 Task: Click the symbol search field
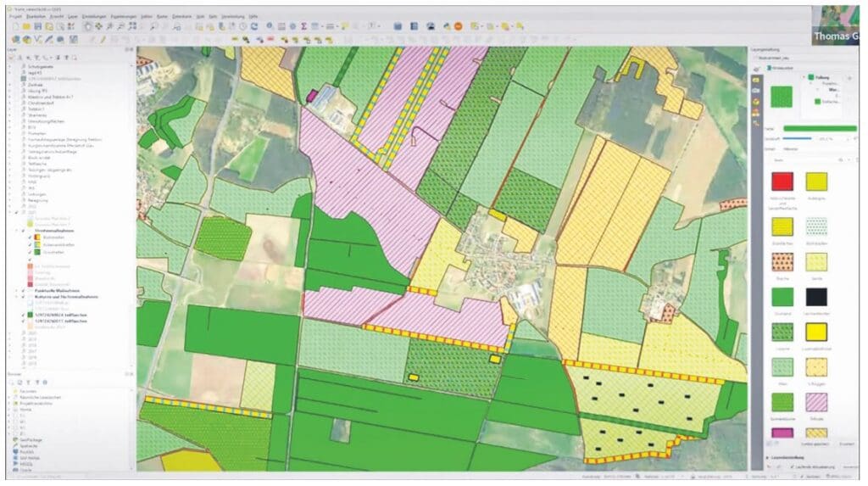tap(803, 160)
